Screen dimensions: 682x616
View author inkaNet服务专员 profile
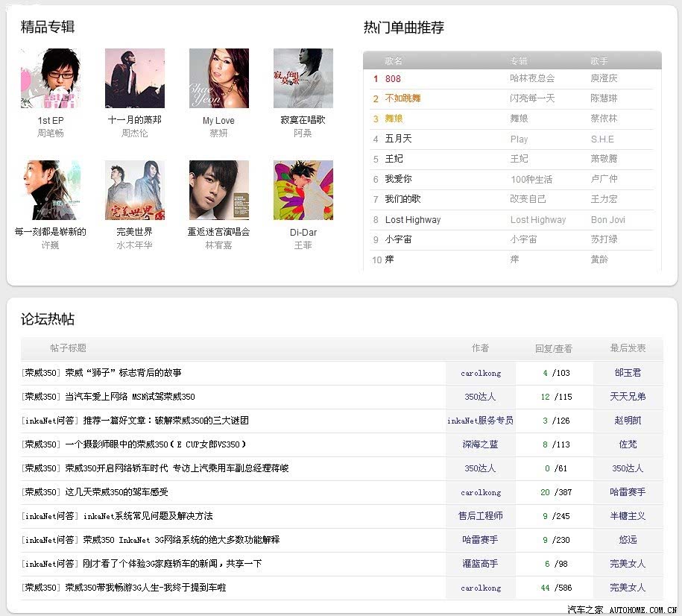(480, 421)
